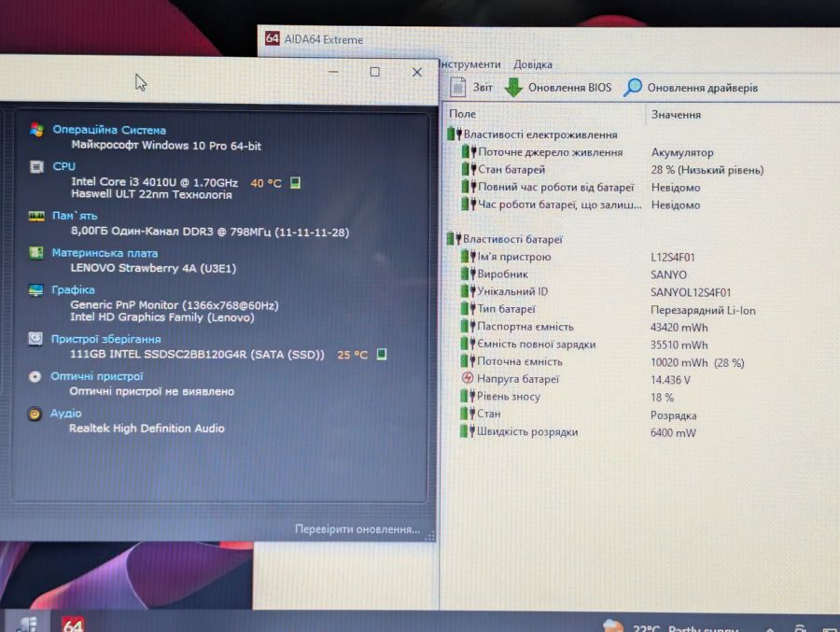Click the 25 °C SSD temperature reading
The width and height of the screenshot is (840, 632).
[x=353, y=355]
